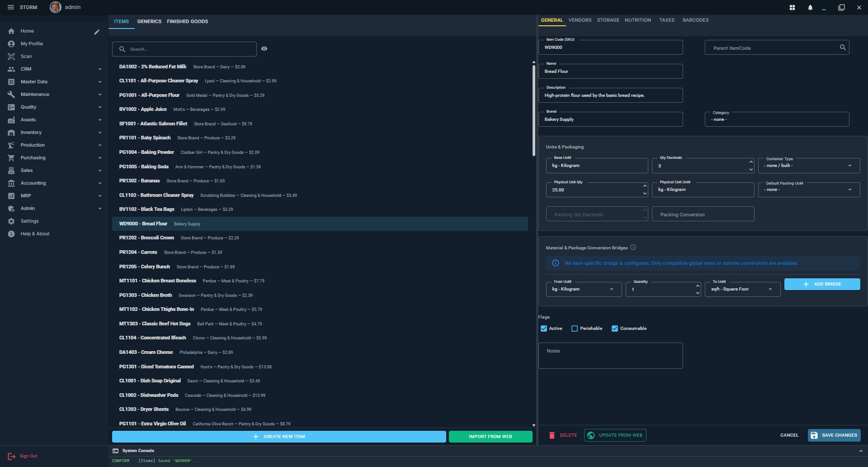Click Create New Item button

pyautogui.click(x=279, y=437)
